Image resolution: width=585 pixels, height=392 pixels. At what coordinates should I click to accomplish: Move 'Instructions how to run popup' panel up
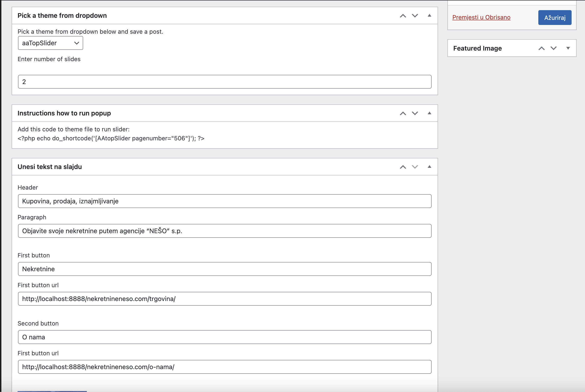403,114
